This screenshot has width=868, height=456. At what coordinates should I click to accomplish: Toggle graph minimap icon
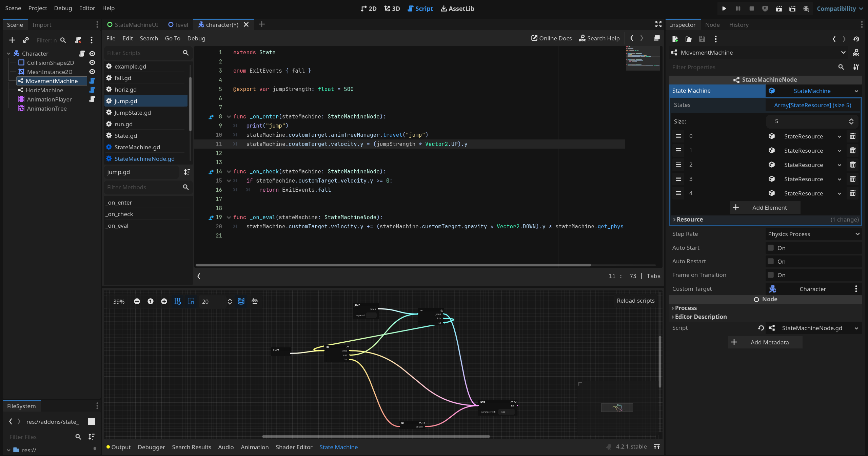click(x=241, y=301)
